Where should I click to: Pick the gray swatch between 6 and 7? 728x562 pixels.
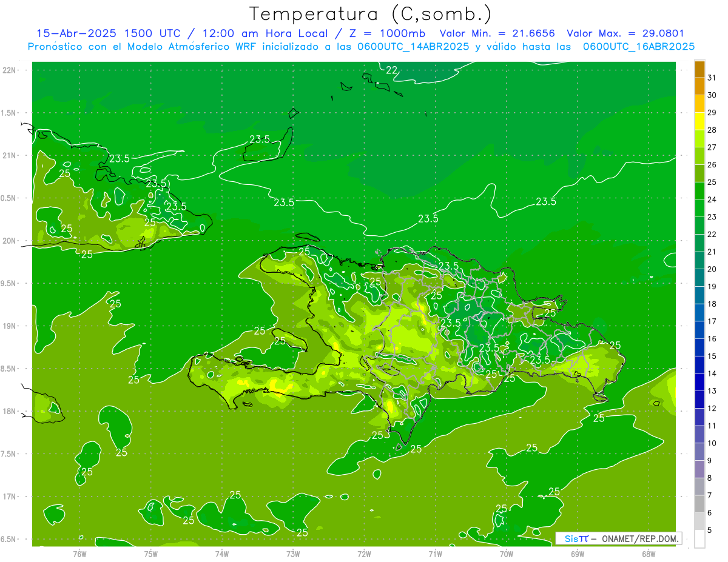(x=699, y=504)
